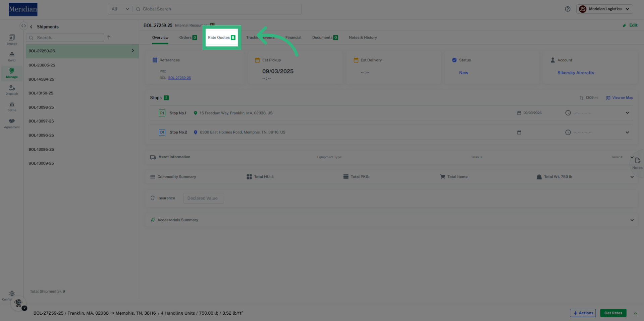Viewport: 644px width, 321px height.
Task: Click the Commodity Summary list icon
Action: click(153, 177)
